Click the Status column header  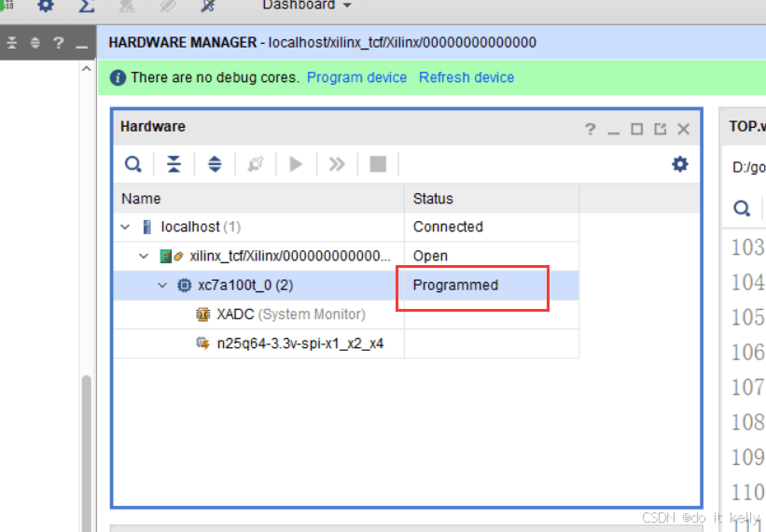pyautogui.click(x=492, y=199)
